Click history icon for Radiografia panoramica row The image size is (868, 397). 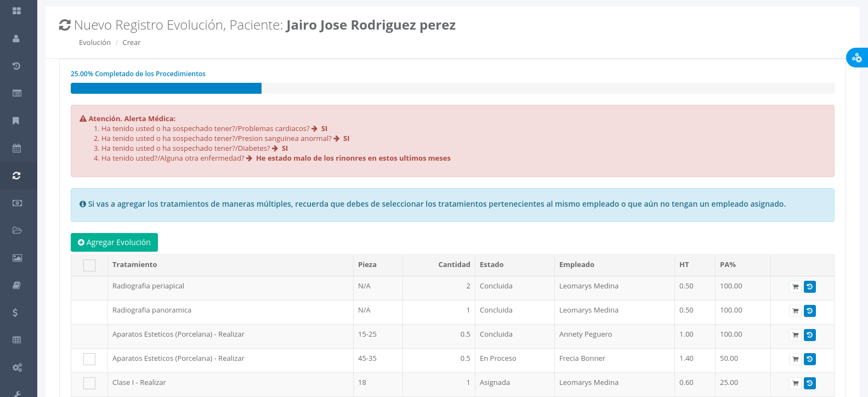810,311
